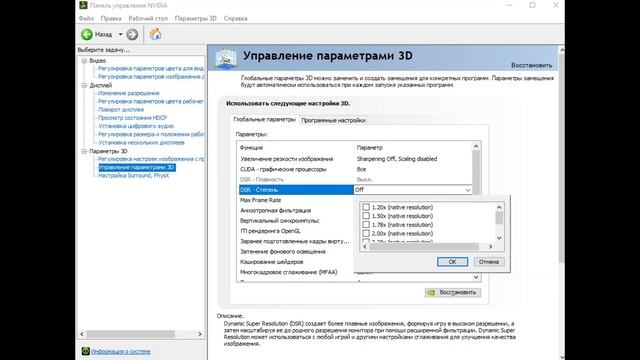Click the green Back arrow icon
Viewport: 640px width, 360px height.
87,35
